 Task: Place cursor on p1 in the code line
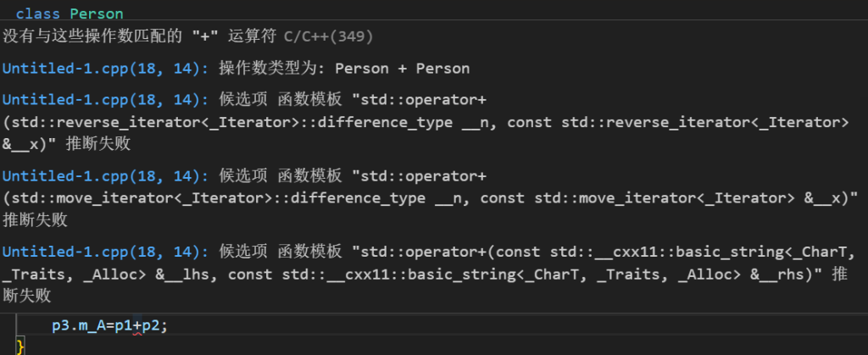pos(124,325)
